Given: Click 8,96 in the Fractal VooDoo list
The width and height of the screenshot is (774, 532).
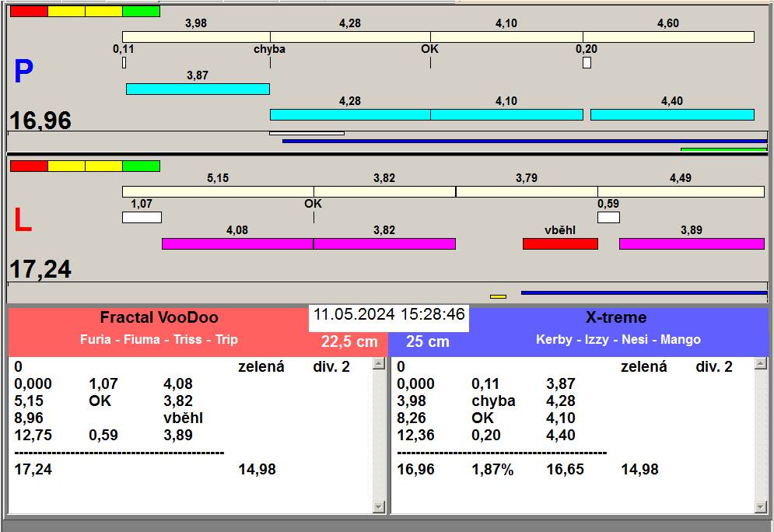Looking at the screenshot, I should [29, 418].
